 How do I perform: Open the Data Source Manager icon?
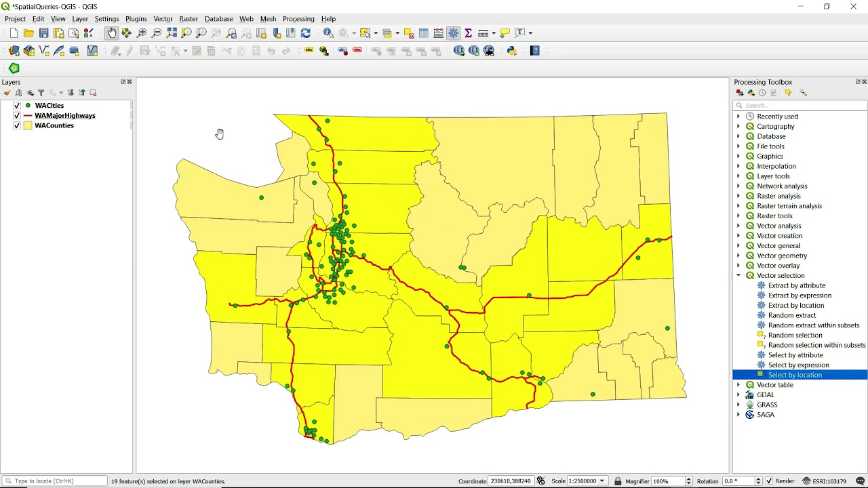tap(14, 50)
